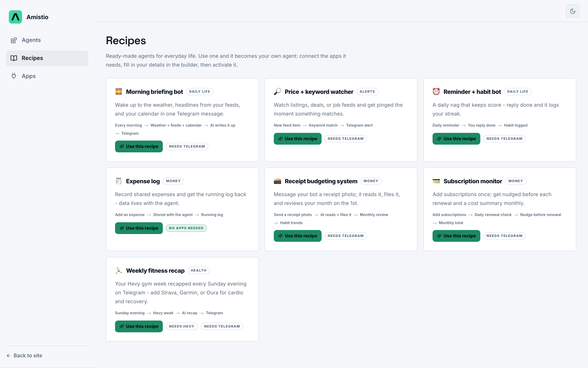This screenshot has height=368, width=588.
Task: Click the camera icon on Receipt budgeting system
Action: click(277, 181)
